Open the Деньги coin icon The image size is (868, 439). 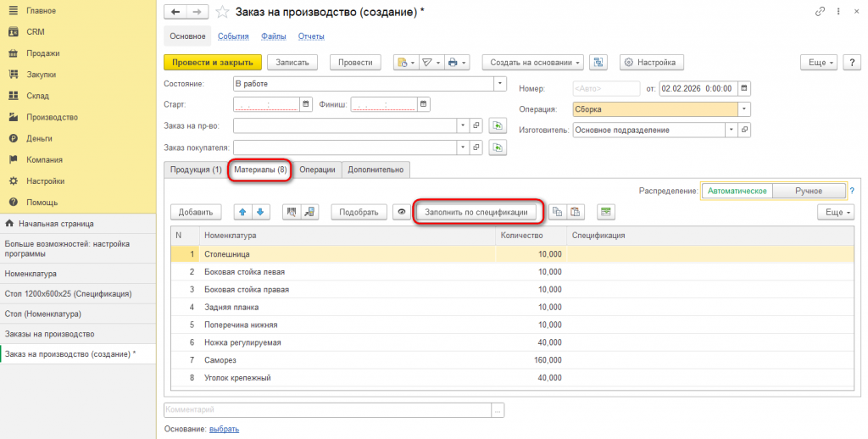click(14, 138)
